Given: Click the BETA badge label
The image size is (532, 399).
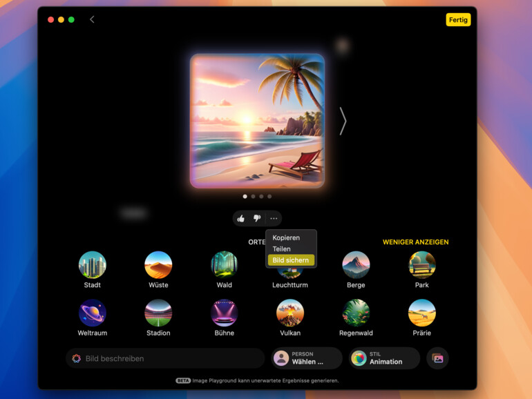Looking at the screenshot, I should click(183, 380).
